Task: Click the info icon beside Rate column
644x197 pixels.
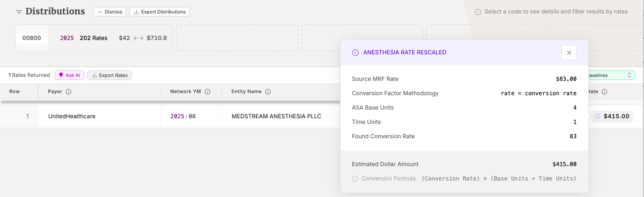Action: click(604, 92)
